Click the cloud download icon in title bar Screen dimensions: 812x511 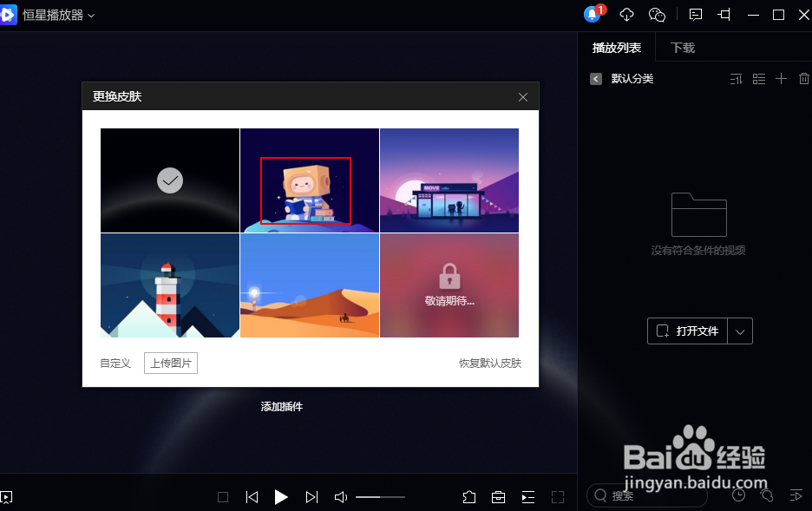(626, 15)
